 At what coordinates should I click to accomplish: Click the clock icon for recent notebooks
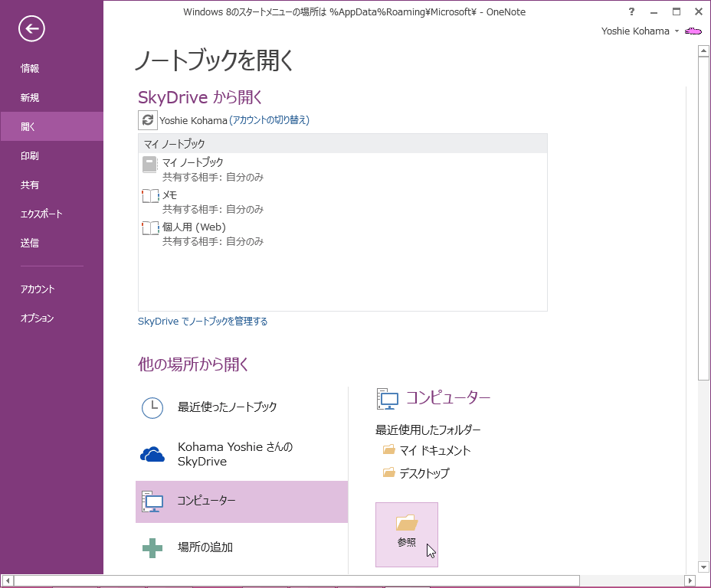pyautogui.click(x=152, y=408)
